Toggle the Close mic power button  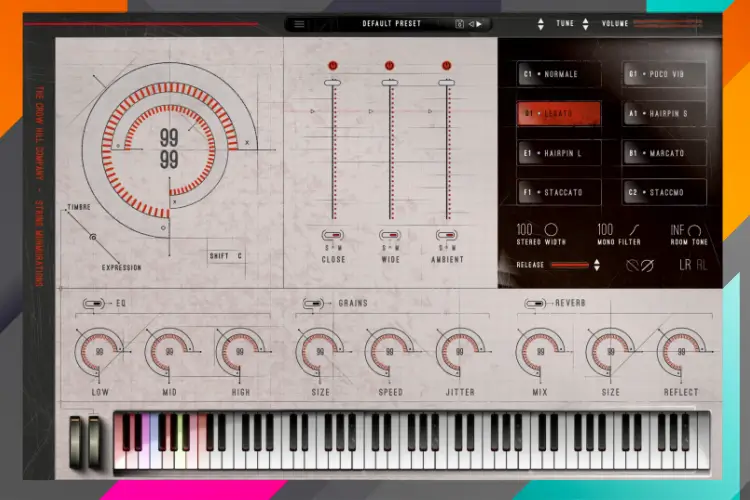[333, 66]
